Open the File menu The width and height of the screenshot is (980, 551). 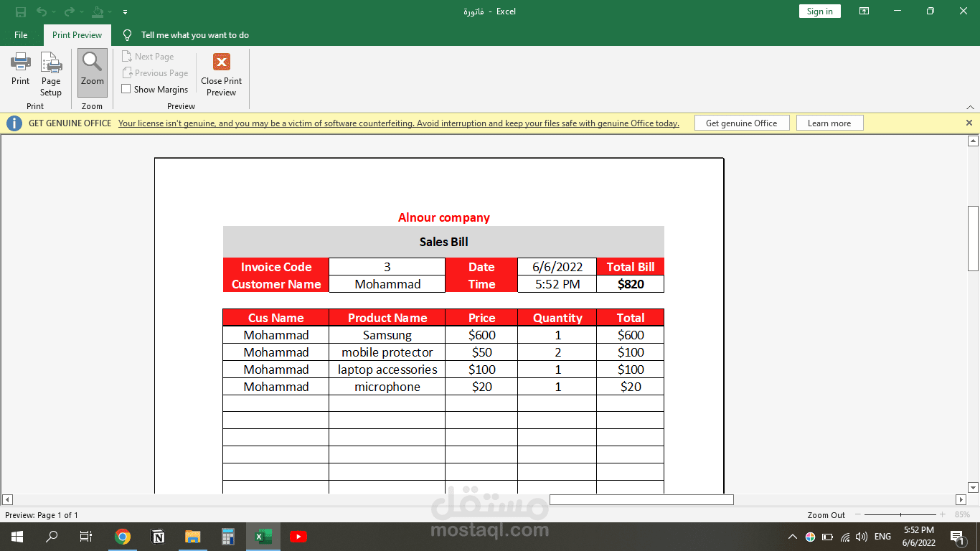click(x=21, y=35)
